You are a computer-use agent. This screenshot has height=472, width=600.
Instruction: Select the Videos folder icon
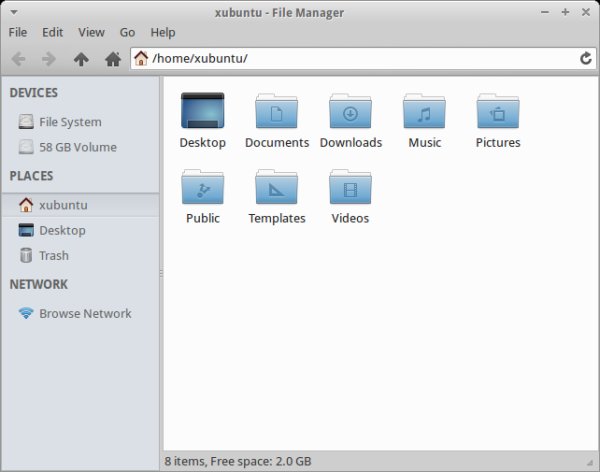pyautogui.click(x=350, y=187)
